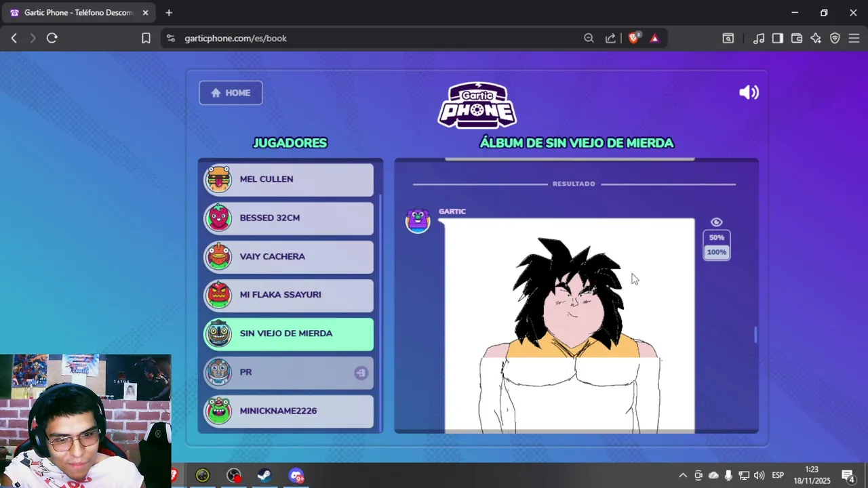The height and width of the screenshot is (488, 868).
Task: Click the ÁLBUM DE SIN VIEJO DE MIERDA title
Action: 576,143
